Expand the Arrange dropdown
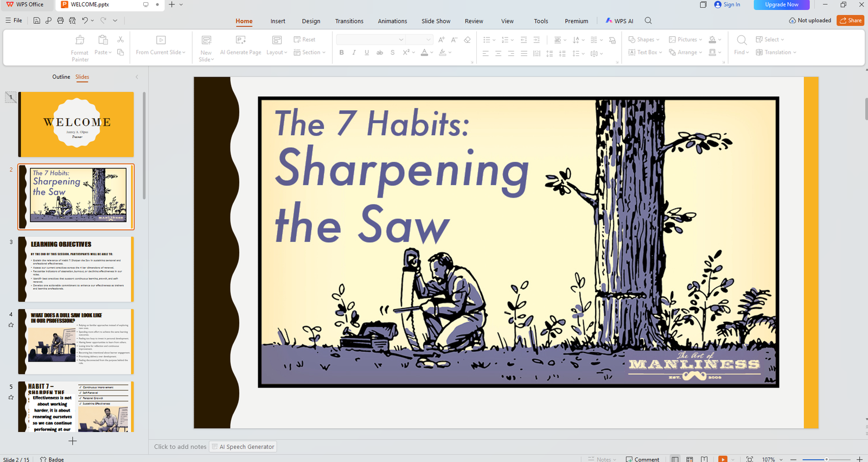Viewport: 868px width, 462px height. (686, 52)
